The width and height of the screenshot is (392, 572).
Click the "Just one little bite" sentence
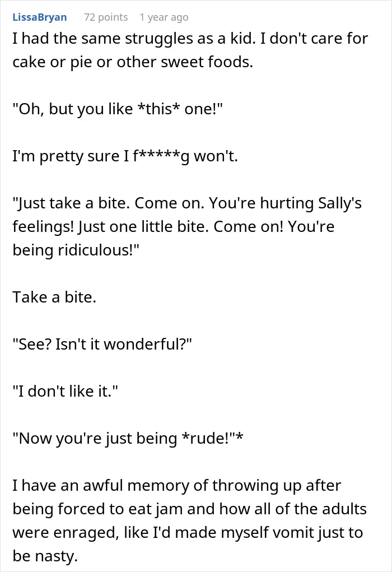pyautogui.click(x=143, y=226)
